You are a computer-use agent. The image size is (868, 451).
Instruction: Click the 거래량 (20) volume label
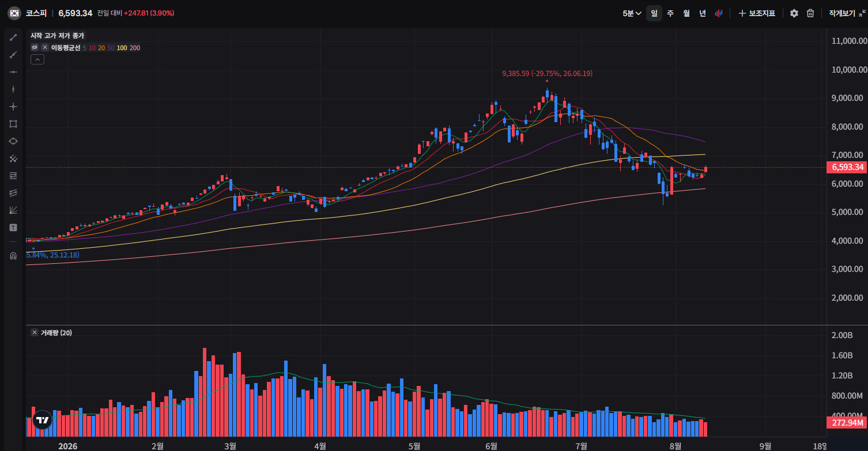[x=56, y=332]
